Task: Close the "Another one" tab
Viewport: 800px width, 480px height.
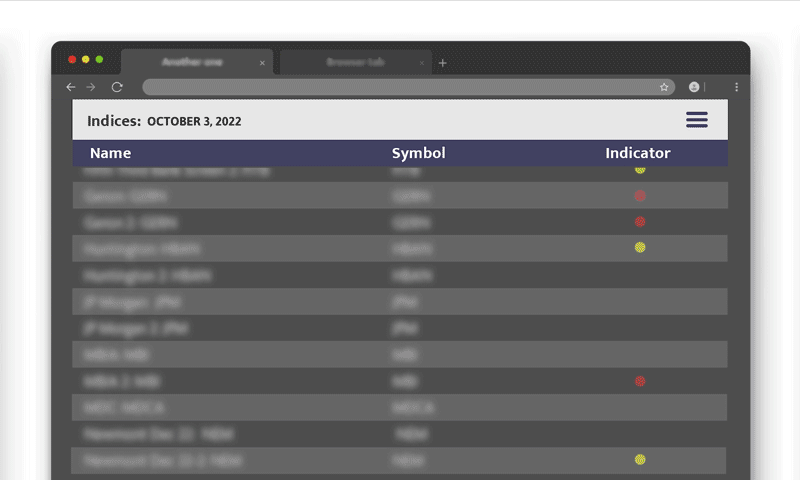Action: click(262, 63)
